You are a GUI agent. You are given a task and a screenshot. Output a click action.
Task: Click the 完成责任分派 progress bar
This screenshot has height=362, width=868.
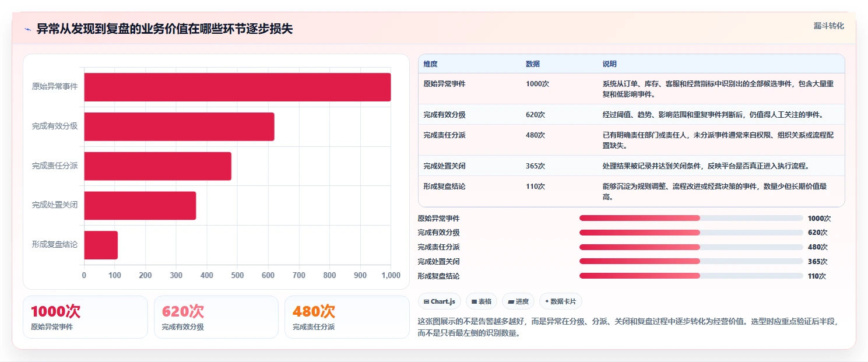691,247
